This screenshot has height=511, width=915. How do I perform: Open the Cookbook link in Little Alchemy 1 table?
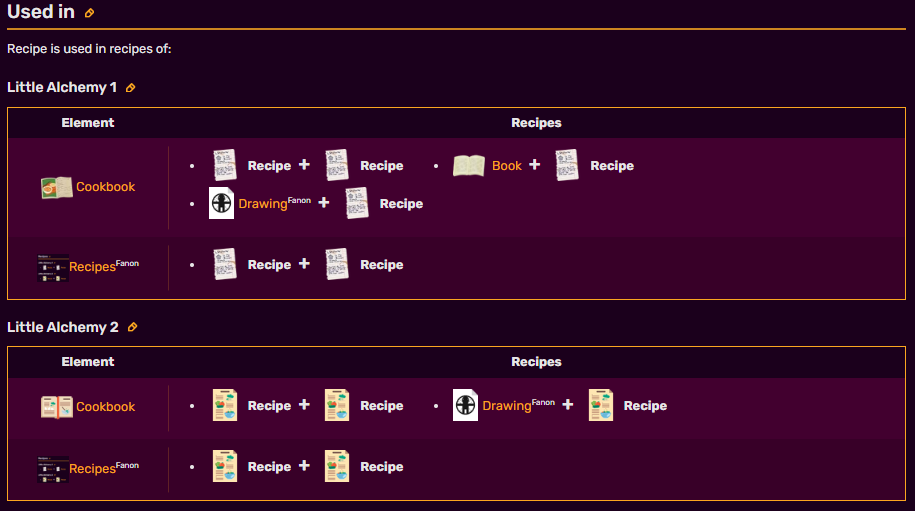[106, 187]
